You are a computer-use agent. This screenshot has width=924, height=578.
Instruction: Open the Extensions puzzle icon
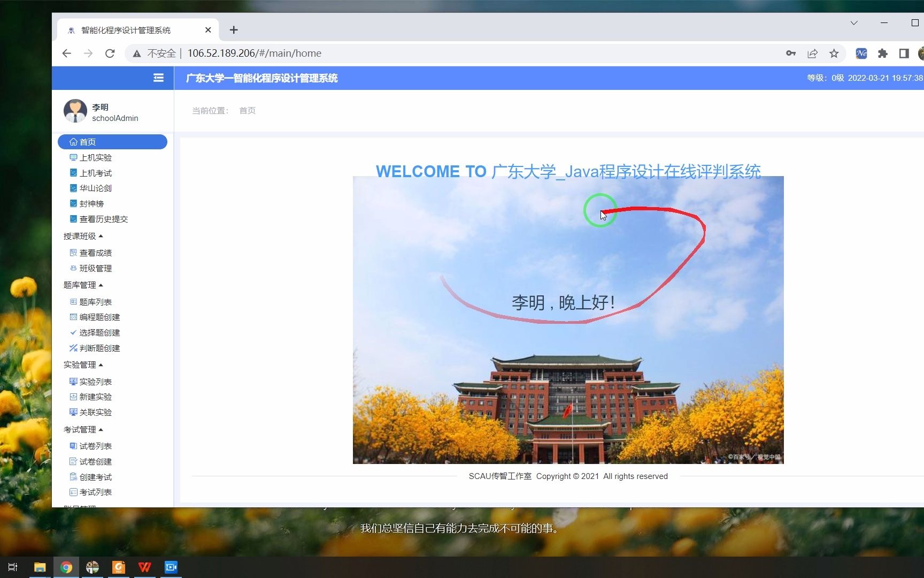click(883, 54)
